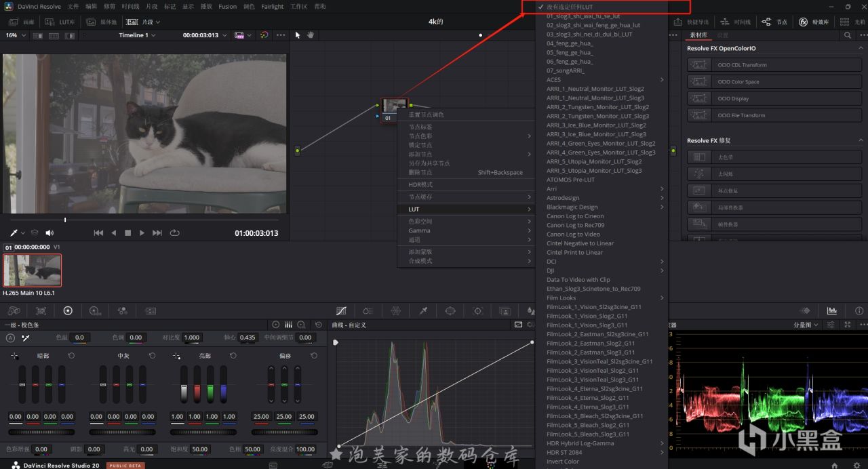Collapse the Resolve FX OpenColorIO section
The height and width of the screenshot is (469, 868).
coord(861,48)
